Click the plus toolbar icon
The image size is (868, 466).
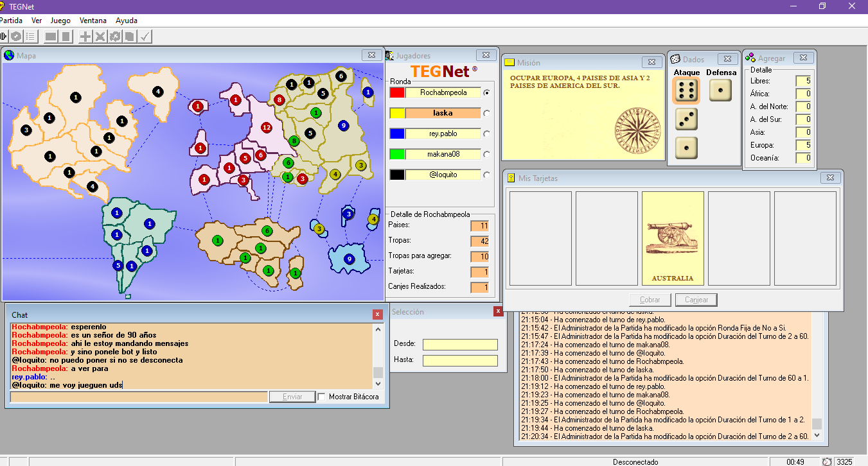coord(85,37)
